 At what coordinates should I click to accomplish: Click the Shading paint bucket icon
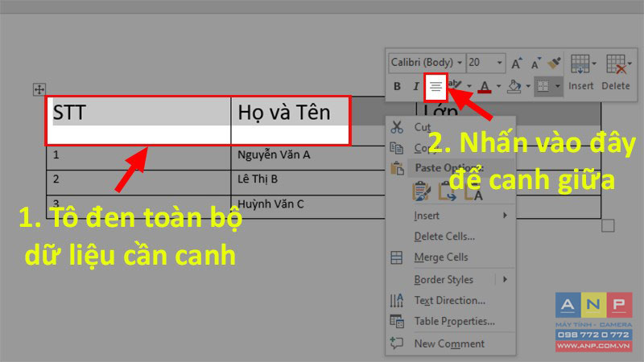[514, 86]
